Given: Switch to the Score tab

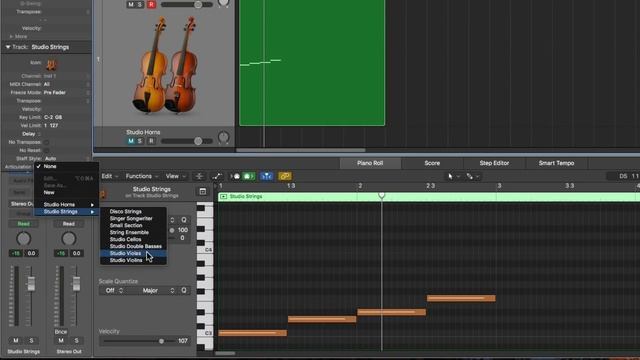Looking at the screenshot, I should 432,163.
